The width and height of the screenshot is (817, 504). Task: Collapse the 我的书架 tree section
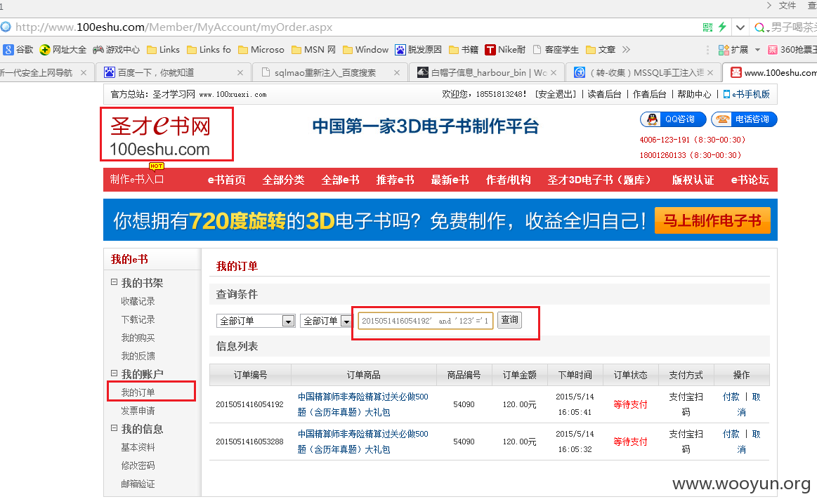coord(114,282)
